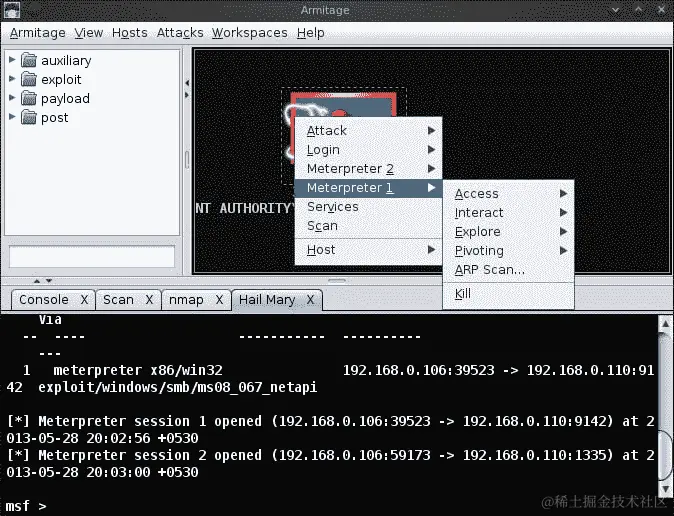Open the Explore submenu arrow
The image size is (674, 516).
(564, 231)
